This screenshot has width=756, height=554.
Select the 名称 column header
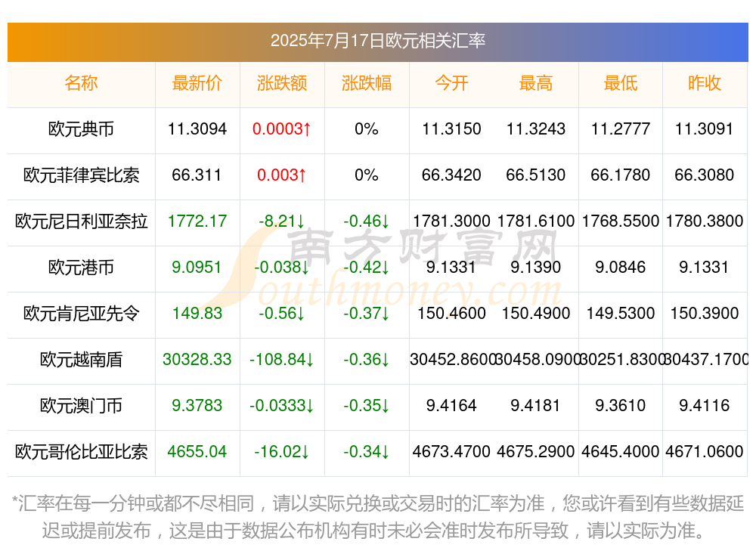pos(81,83)
